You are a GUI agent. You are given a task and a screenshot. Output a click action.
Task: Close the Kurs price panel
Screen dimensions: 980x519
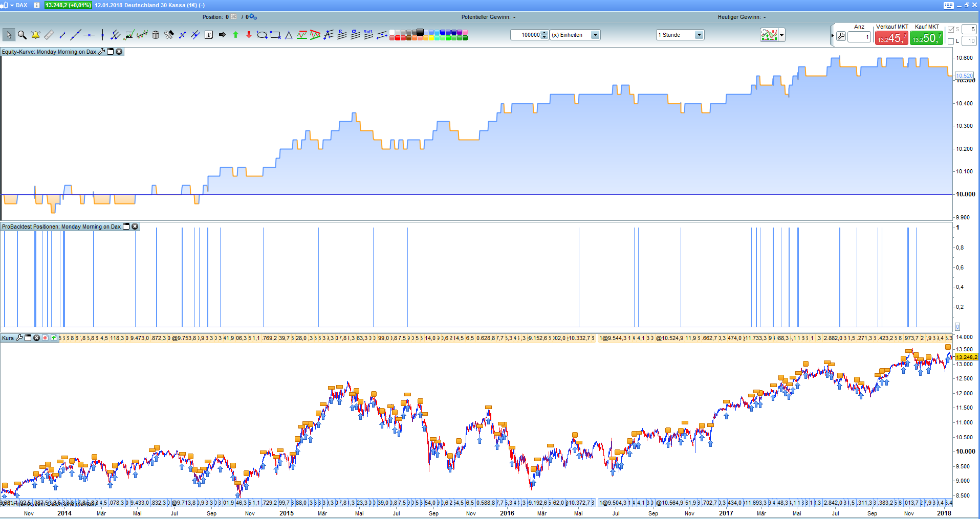(x=37, y=338)
